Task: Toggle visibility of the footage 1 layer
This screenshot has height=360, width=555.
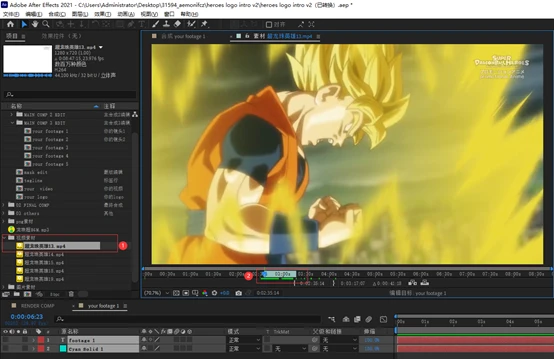Action: (5, 340)
